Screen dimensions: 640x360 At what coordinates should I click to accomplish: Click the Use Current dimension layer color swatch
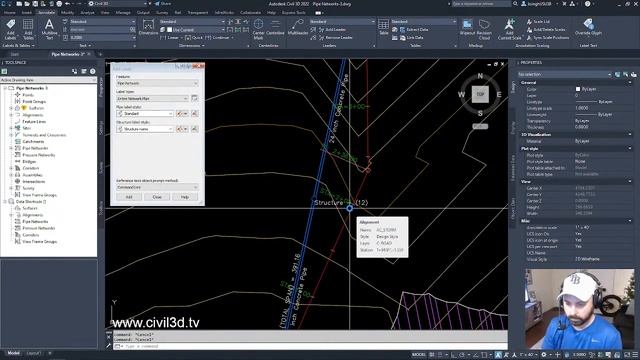[x=169, y=30]
